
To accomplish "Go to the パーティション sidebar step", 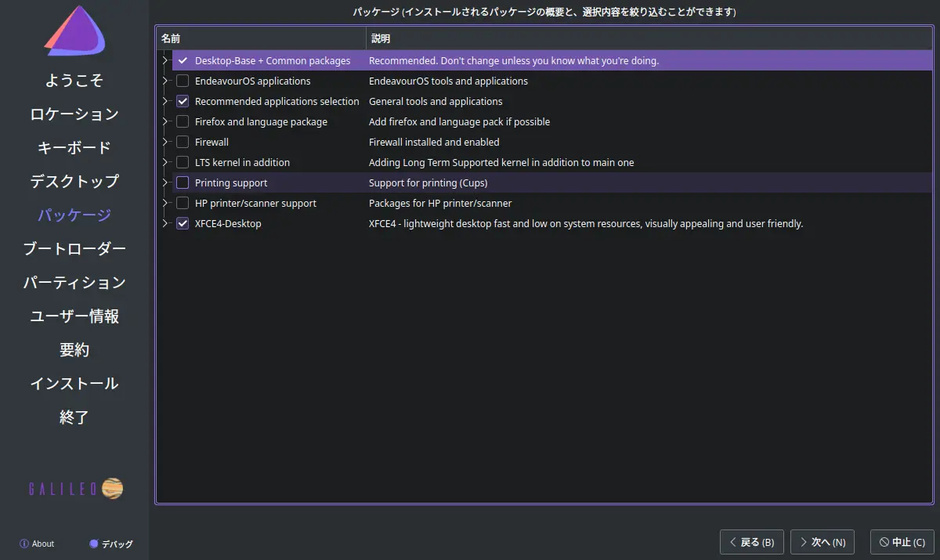I will coord(74,282).
